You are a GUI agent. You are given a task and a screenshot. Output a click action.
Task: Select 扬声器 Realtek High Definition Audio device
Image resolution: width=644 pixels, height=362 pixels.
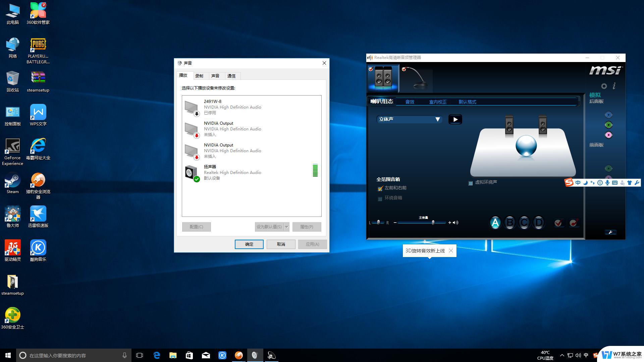(x=251, y=172)
